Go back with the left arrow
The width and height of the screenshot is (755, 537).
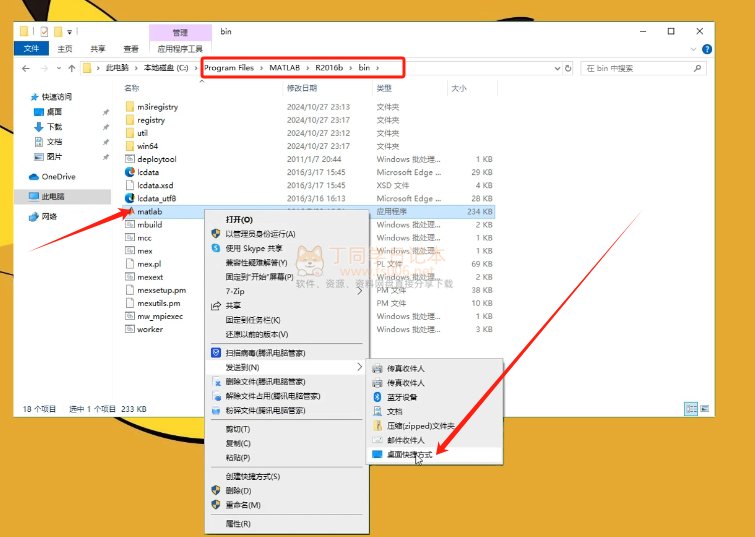click(x=26, y=68)
